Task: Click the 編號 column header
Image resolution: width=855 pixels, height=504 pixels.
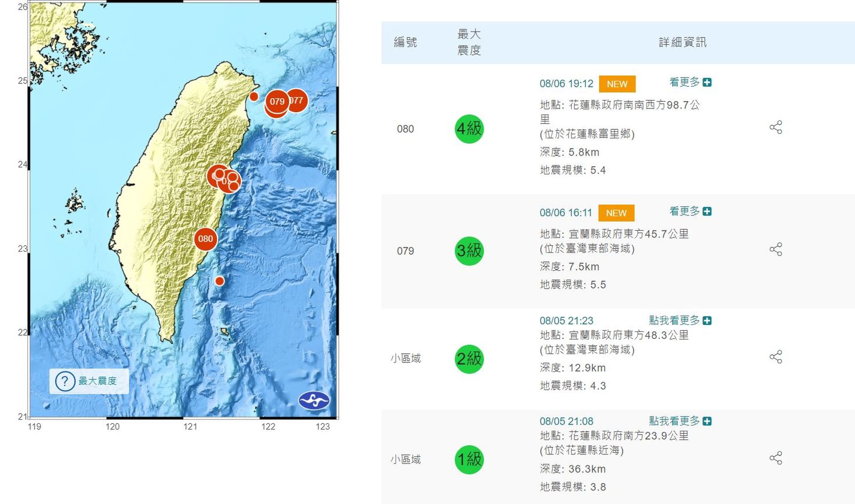Action: tap(405, 42)
